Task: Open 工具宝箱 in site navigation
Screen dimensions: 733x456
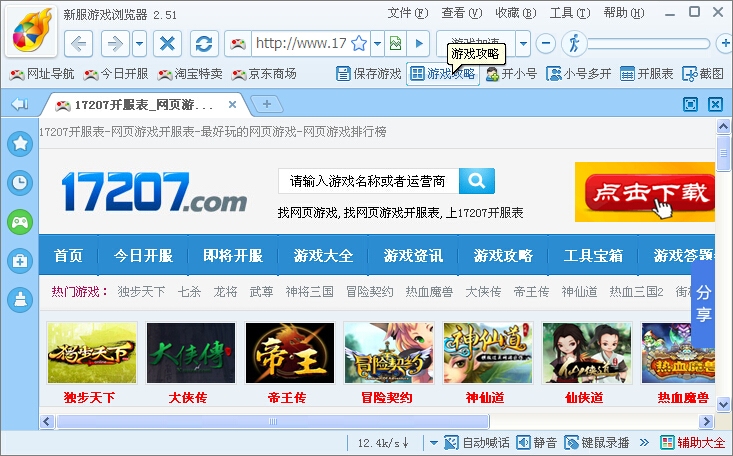Action: 593,255
